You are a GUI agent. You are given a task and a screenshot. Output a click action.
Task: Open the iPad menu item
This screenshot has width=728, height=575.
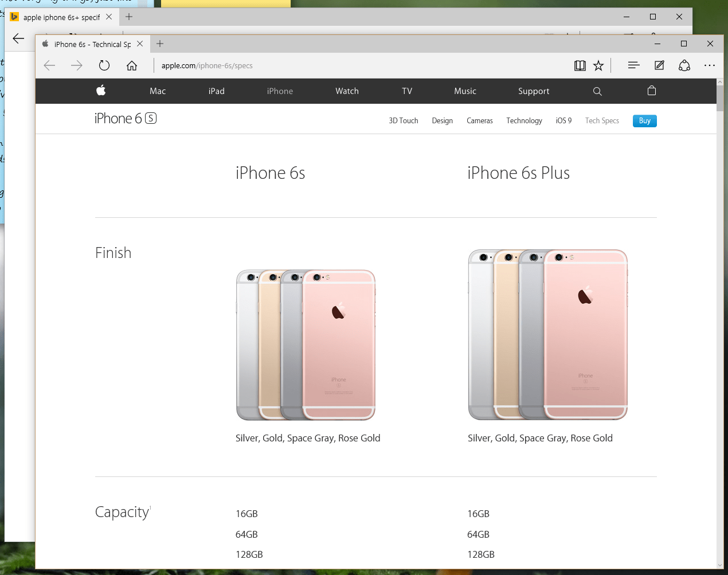point(217,91)
